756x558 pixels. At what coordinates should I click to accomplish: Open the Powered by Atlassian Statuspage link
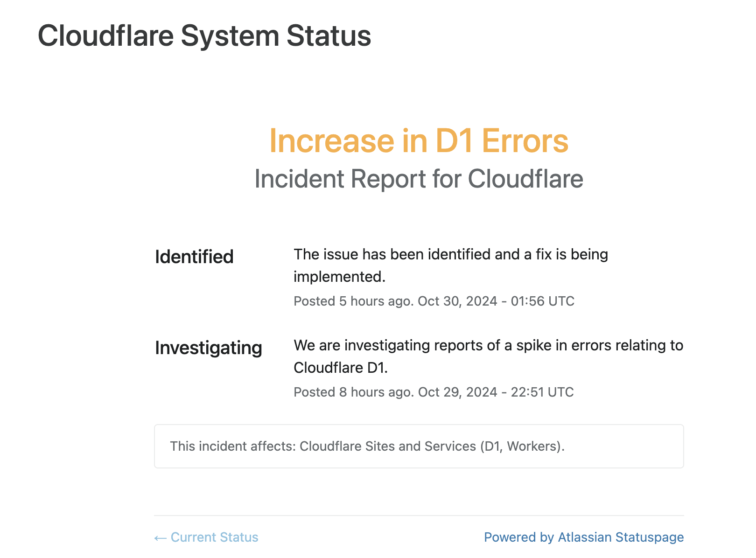point(583,537)
